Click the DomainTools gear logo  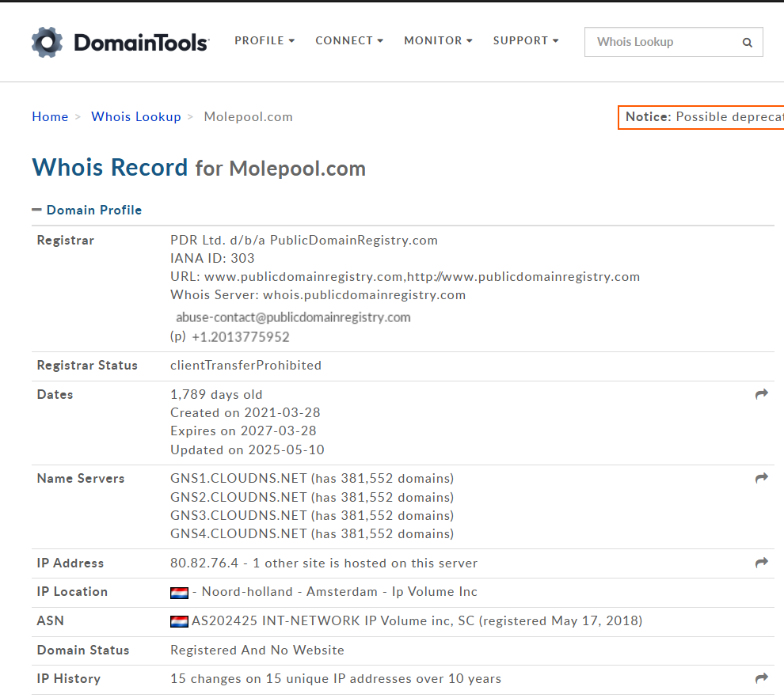47,42
